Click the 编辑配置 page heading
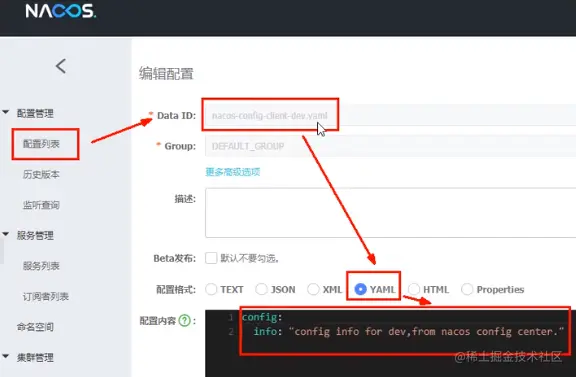This screenshot has height=377, width=576. [x=166, y=73]
